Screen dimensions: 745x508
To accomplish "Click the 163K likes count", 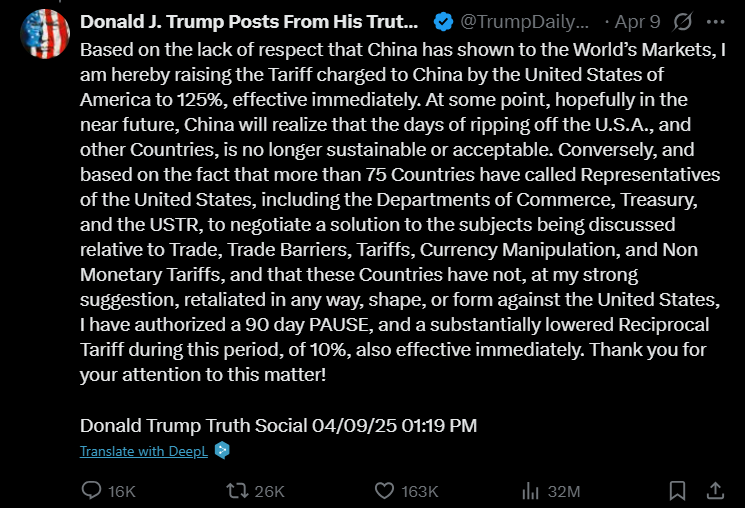I will [420, 491].
